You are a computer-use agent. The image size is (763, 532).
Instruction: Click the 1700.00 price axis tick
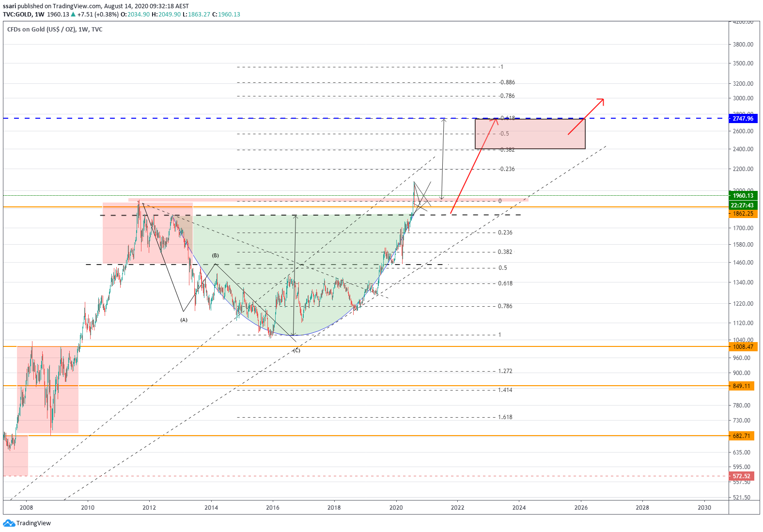pyautogui.click(x=743, y=228)
